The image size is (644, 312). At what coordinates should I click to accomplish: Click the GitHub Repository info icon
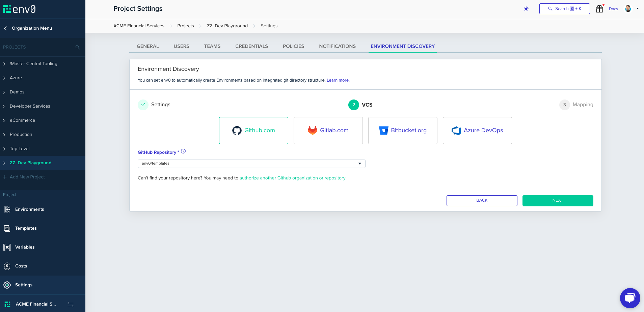183,151
